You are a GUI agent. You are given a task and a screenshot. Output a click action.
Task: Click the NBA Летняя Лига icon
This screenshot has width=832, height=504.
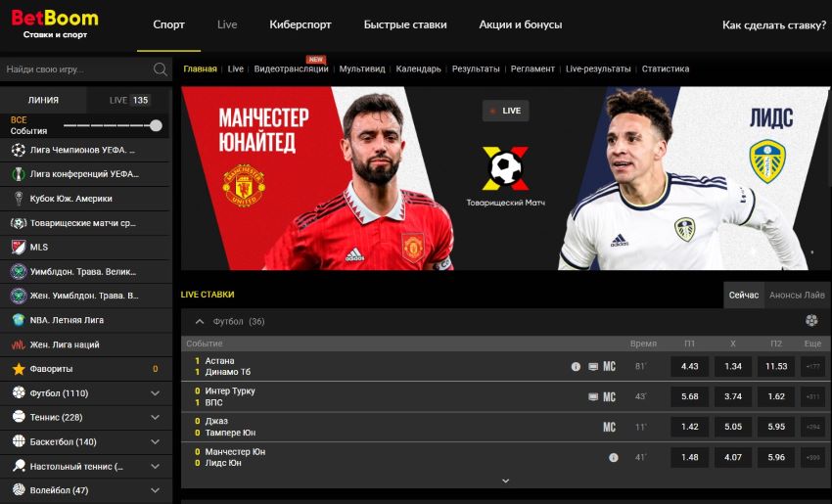(x=19, y=320)
